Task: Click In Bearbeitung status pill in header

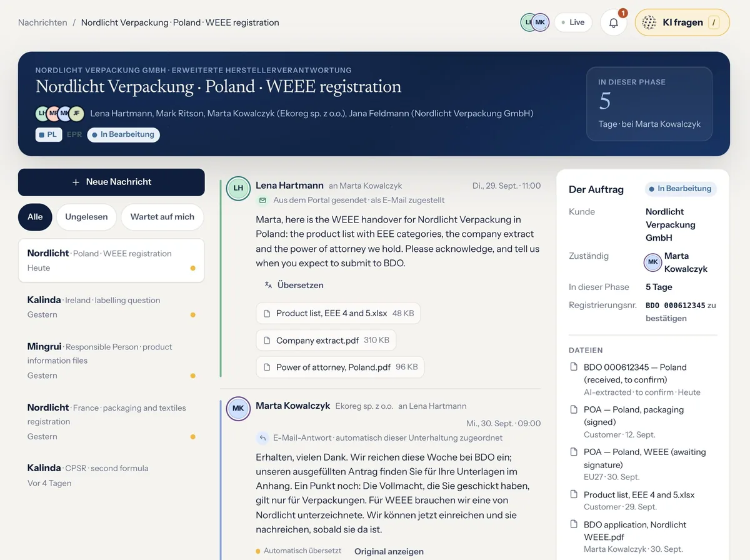Action: click(124, 134)
